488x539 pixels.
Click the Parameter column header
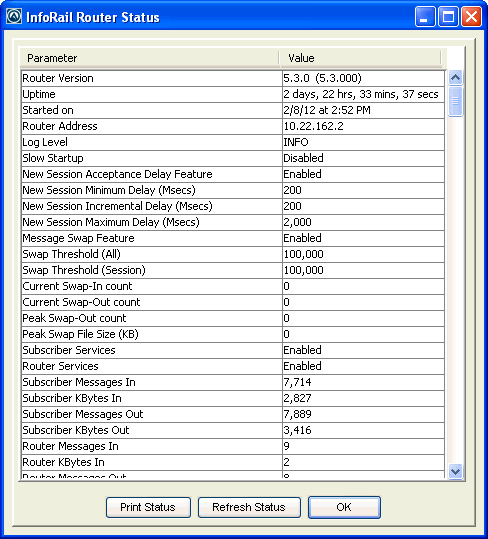149,58
